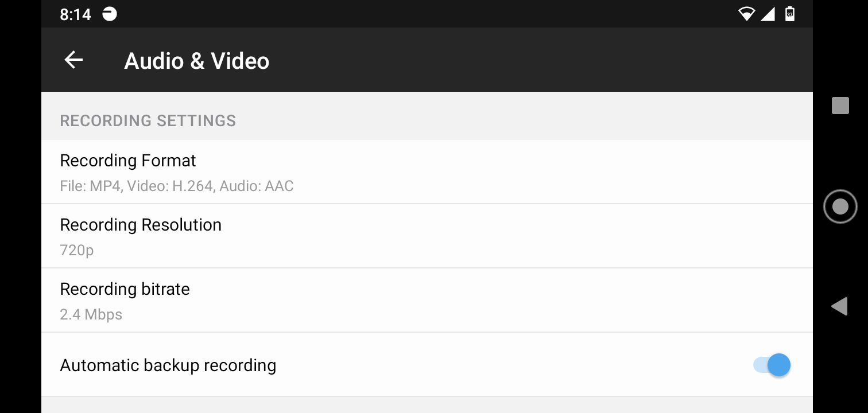The width and height of the screenshot is (868, 413).
Task: Click the back arrow in the app bar
Action: coord(73,60)
